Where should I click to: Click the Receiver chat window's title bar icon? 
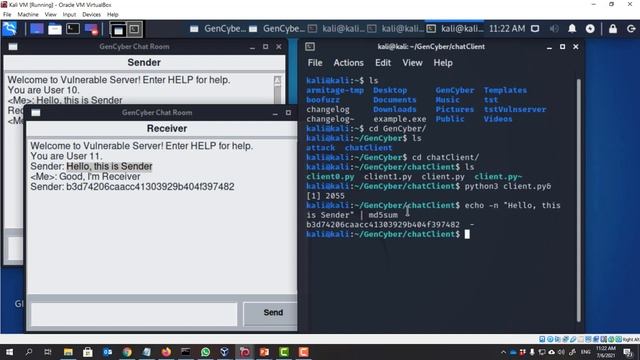(36, 113)
